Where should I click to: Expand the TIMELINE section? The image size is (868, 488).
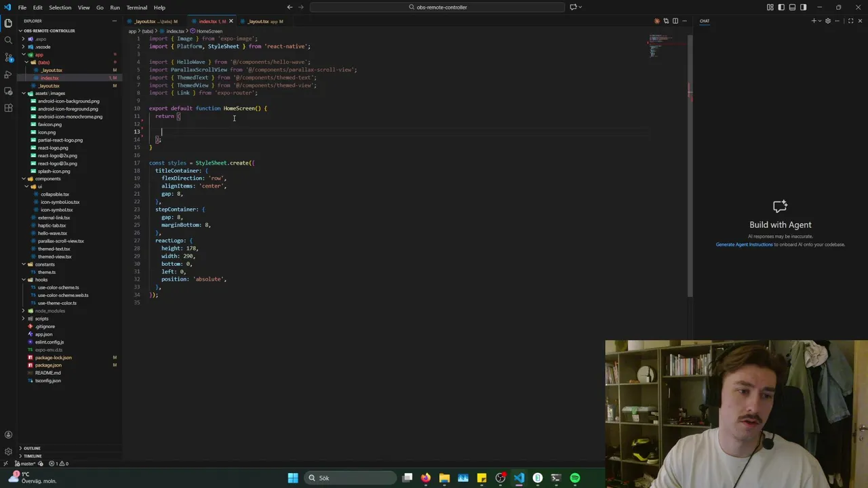tap(68, 456)
